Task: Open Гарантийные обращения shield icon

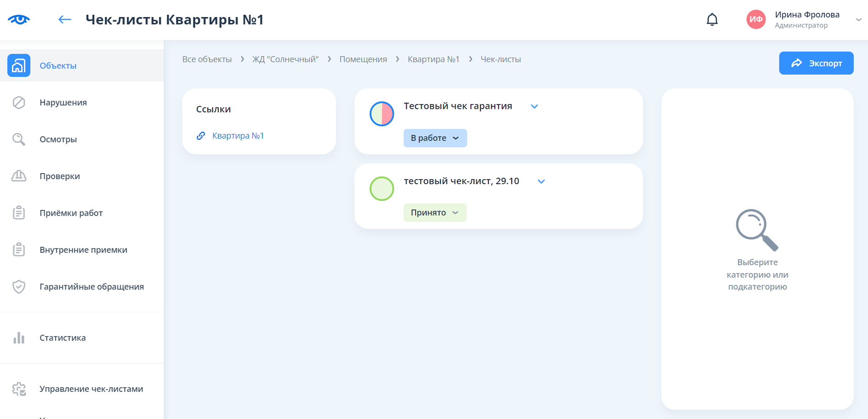Action: (19, 286)
